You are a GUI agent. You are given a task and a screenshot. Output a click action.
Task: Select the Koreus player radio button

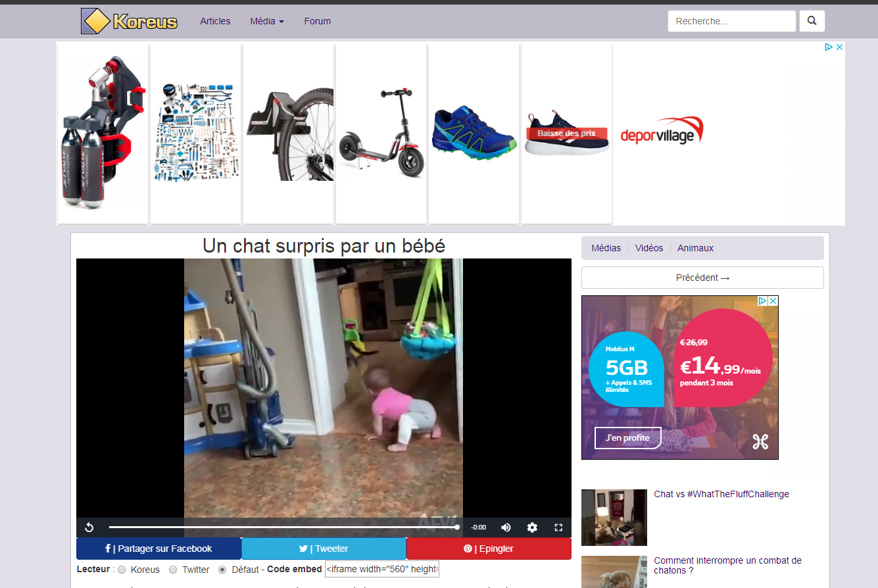122,570
